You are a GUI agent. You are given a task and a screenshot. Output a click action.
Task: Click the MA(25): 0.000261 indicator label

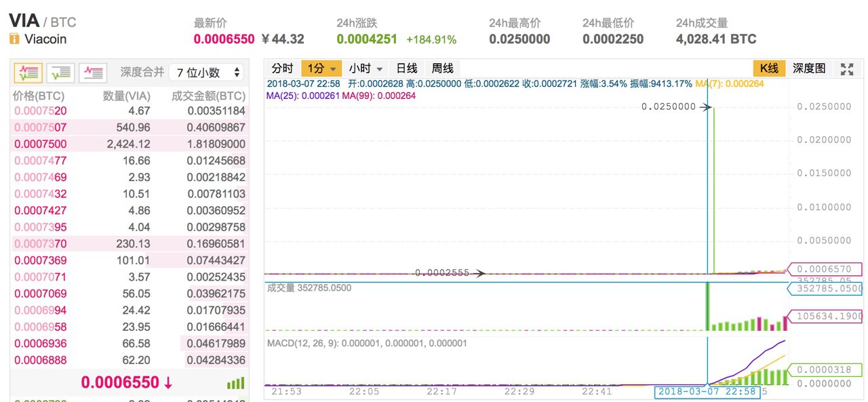[303, 96]
